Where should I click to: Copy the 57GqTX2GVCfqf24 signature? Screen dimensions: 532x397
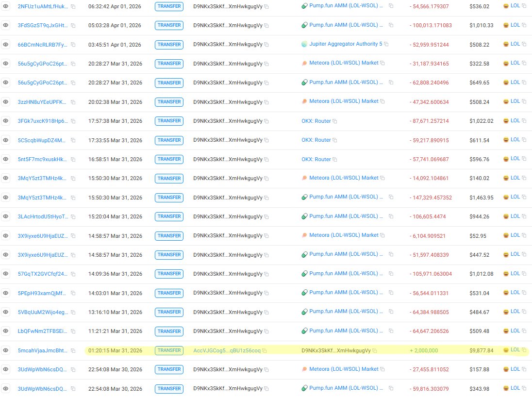point(73,274)
